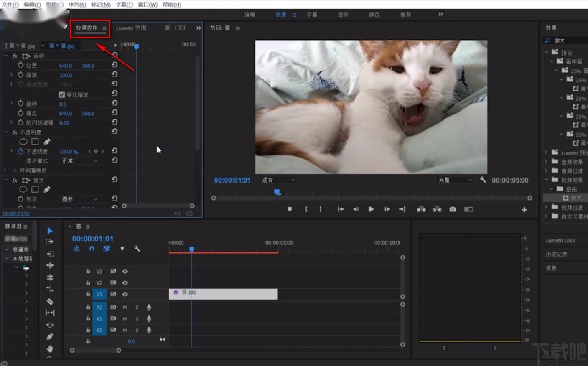The height and width of the screenshot is (366, 588).
Task: Reset the 位置 position parameter
Action: [x=115, y=65]
